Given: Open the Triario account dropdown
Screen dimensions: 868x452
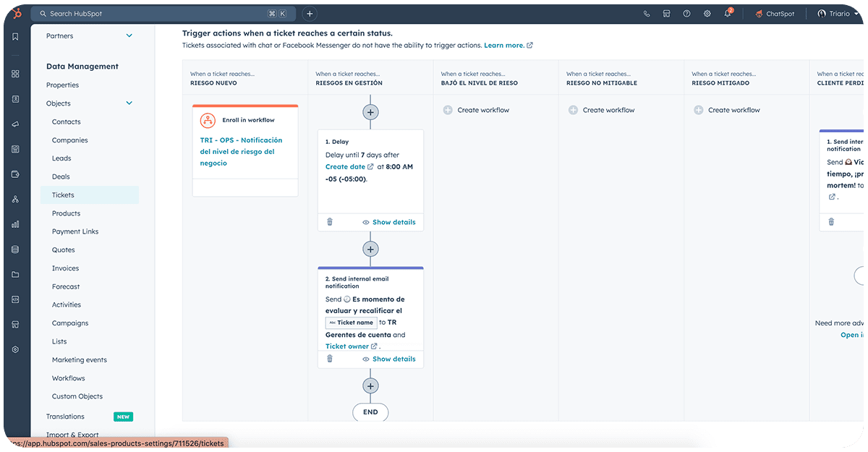Looking at the screenshot, I should (838, 14).
